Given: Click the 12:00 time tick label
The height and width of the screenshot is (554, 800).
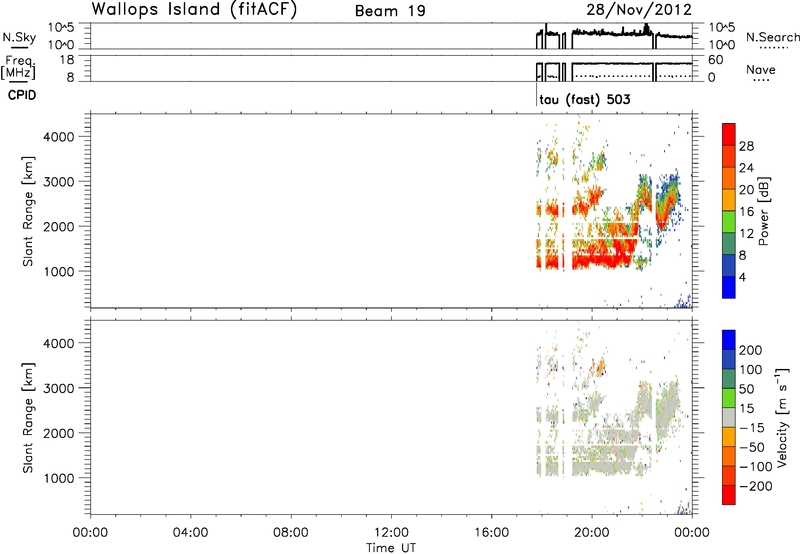Looking at the screenshot, I should pyautogui.click(x=391, y=533).
